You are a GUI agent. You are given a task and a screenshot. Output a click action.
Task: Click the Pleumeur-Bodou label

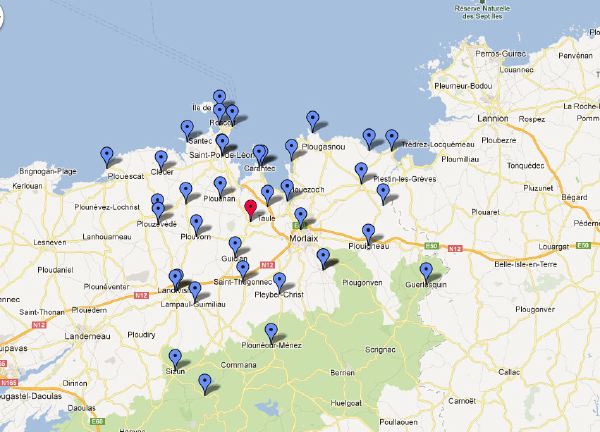463,86
